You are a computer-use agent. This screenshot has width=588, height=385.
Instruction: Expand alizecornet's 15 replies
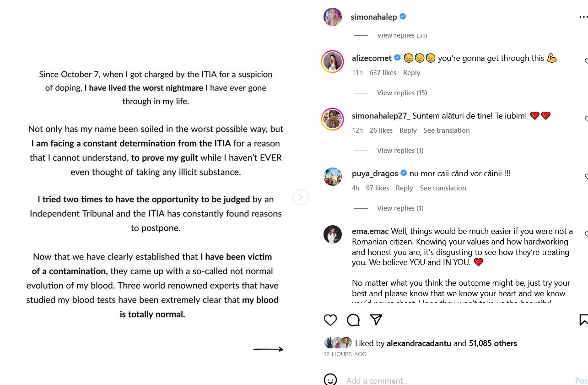click(x=402, y=93)
